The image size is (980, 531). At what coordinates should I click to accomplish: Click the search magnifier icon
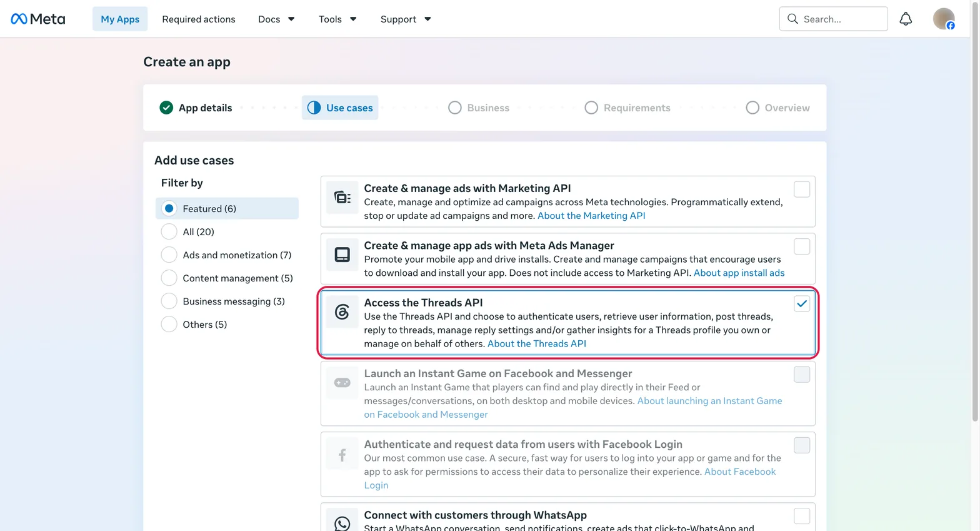pyautogui.click(x=792, y=19)
